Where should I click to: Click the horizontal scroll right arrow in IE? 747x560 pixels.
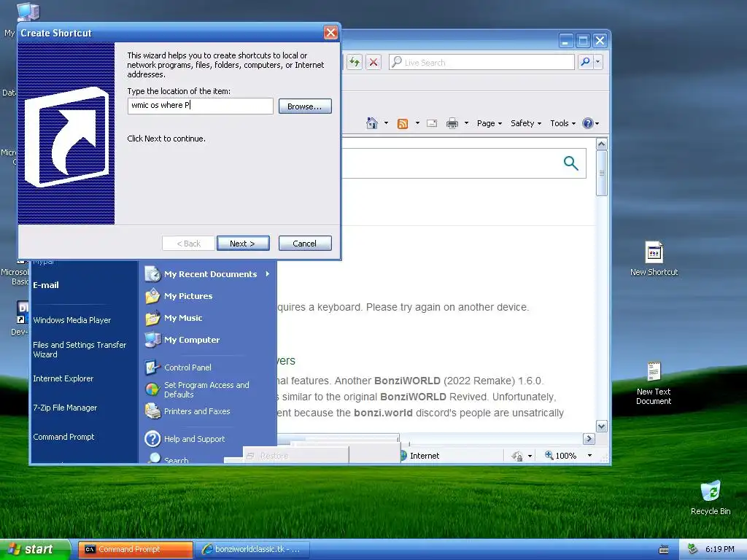tap(589, 438)
